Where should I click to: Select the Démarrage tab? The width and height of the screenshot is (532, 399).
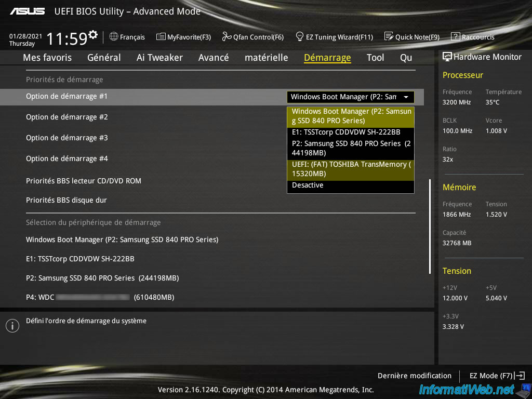pos(327,58)
